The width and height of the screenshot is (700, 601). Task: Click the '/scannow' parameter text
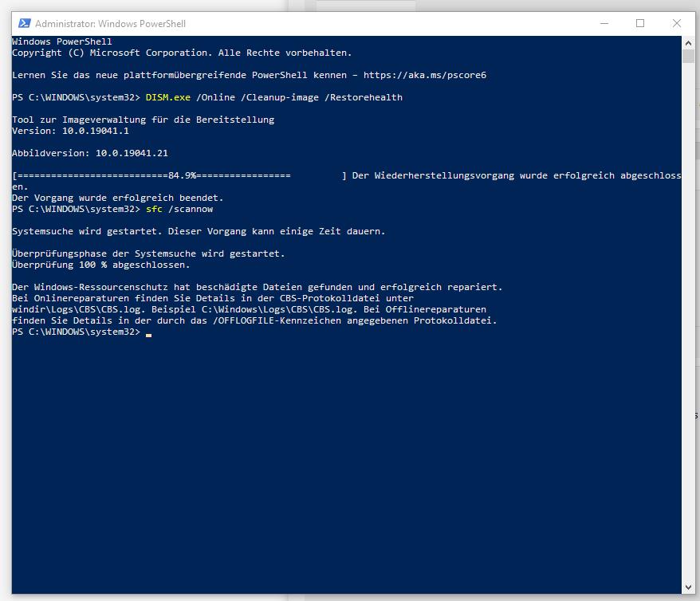(191, 209)
